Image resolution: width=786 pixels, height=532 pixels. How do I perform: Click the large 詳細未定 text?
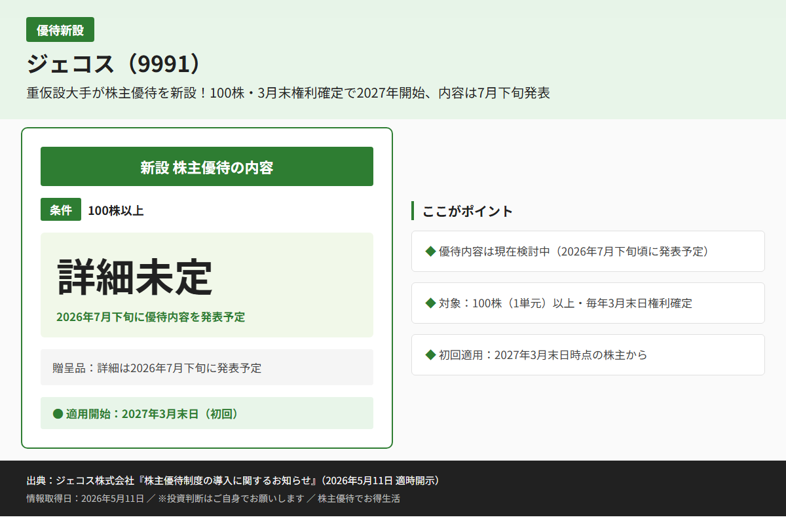pyautogui.click(x=135, y=277)
